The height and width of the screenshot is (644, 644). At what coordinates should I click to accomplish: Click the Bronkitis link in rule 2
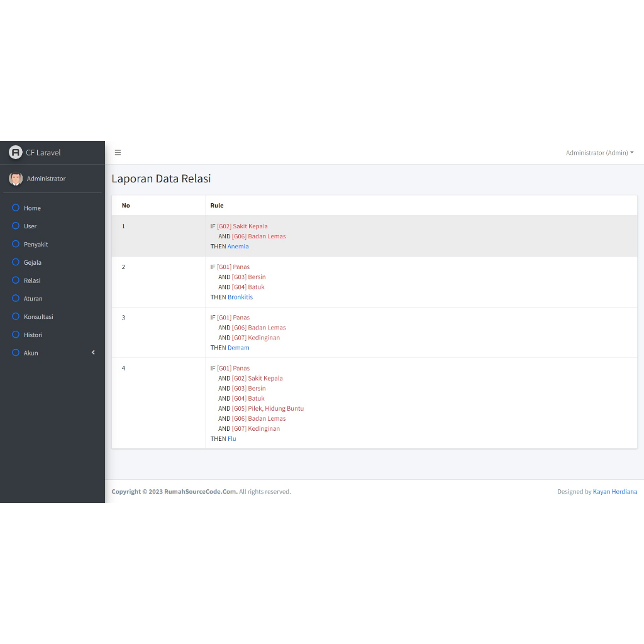(241, 297)
